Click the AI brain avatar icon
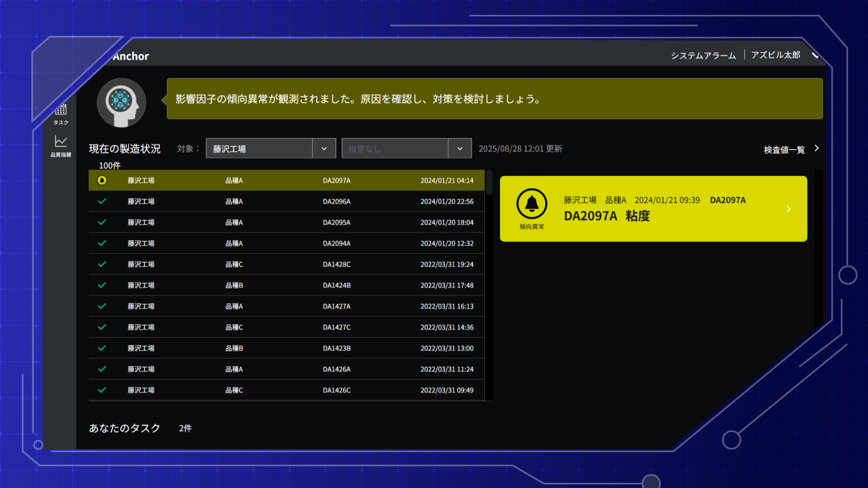This screenshot has height=488, width=868. click(x=121, y=103)
